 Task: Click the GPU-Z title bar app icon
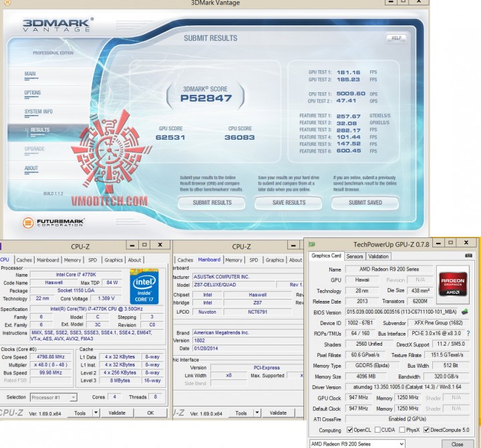coord(312,245)
